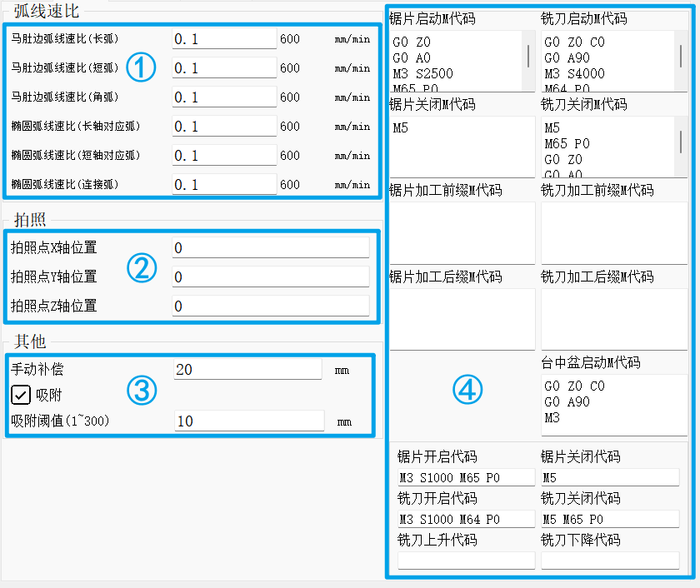
Task: Click the 锯片开启代码 input field
Action: click(x=465, y=477)
